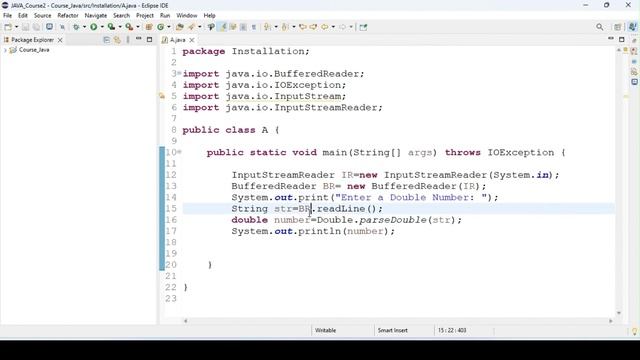Viewport: 640px width, 360px height.
Task: Open the Project menu
Action: [145, 16]
